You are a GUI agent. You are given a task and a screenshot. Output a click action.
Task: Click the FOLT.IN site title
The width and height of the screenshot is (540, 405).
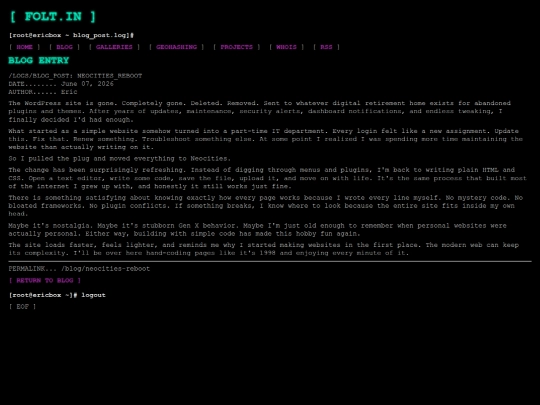pos(53,17)
